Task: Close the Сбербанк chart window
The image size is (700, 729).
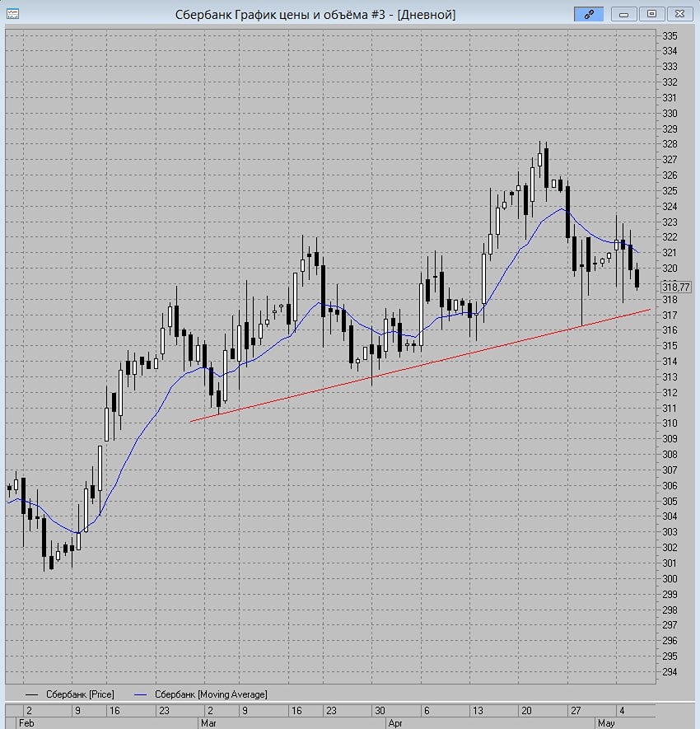Action: pos(679,14)
